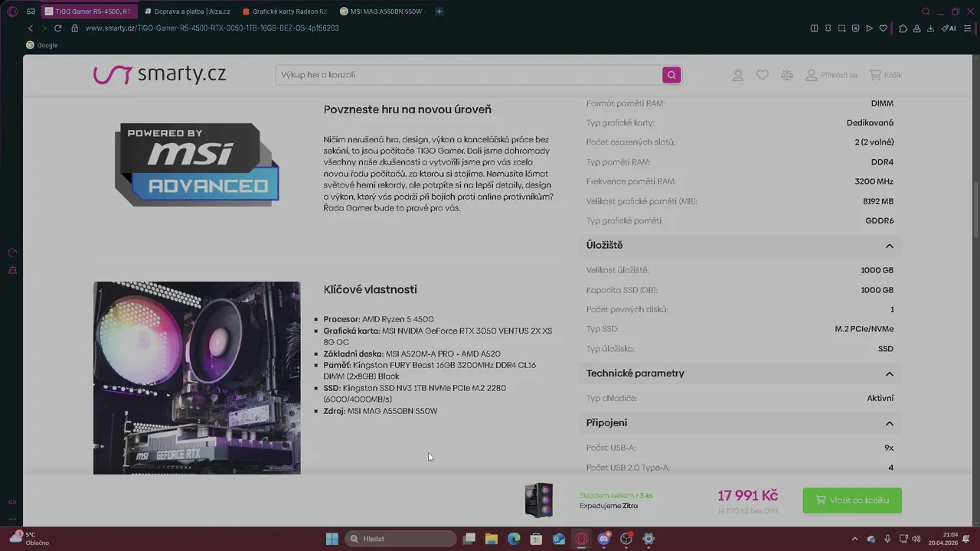The image size is (980, 551).
Task: Switch to the 'TIGO Gamer R5-4500' tab
Action: pyautogui.click(x=88, y=11)
